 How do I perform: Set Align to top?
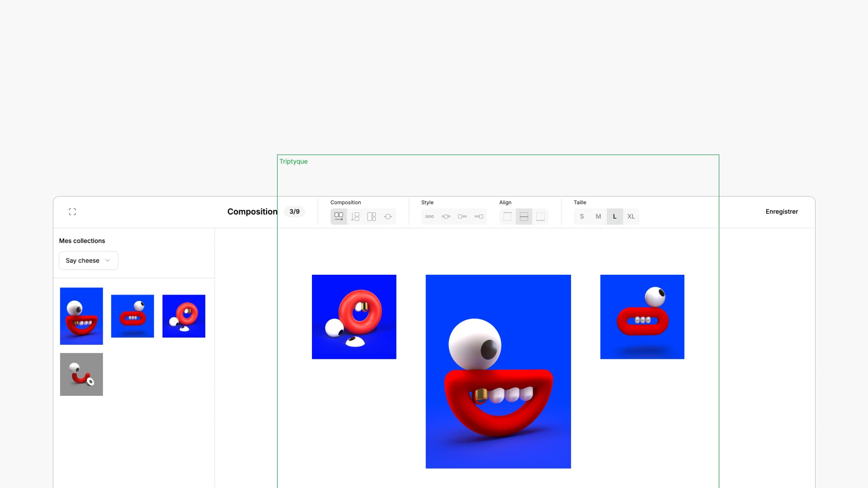pos(508,216)
